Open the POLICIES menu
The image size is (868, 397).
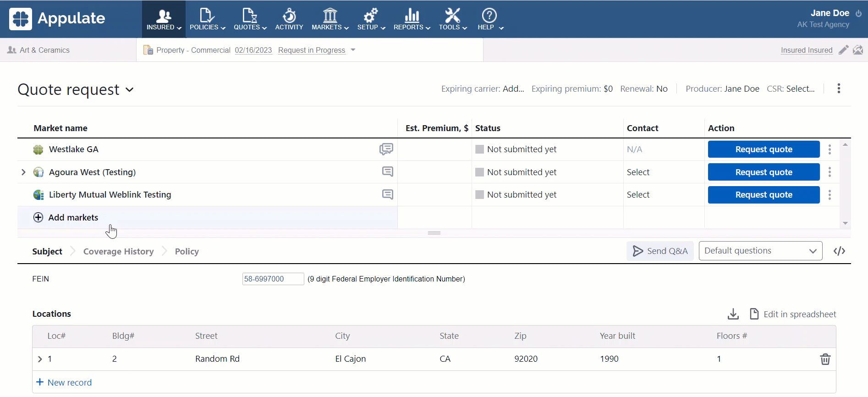(x=207, y=19)
